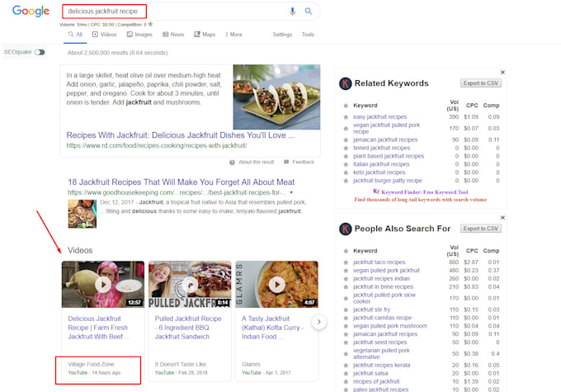
Task: Star the jackfruit in brine recipes keyword
Action: pos(346,287)
